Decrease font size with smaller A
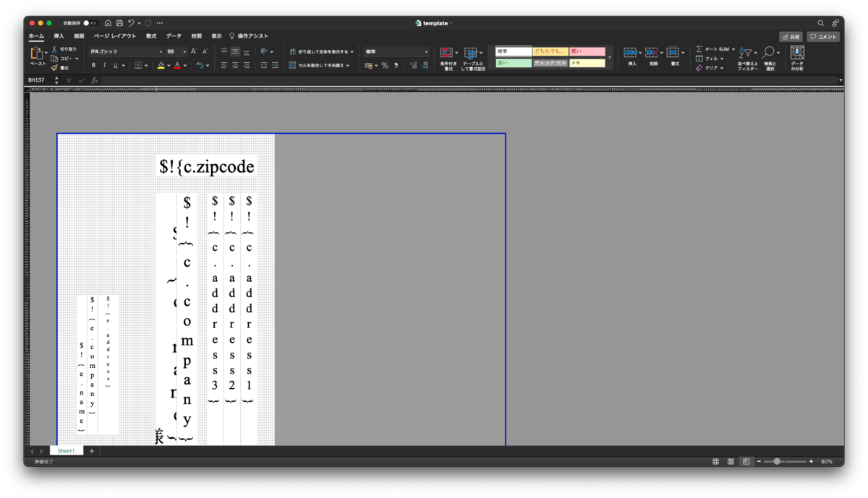This screenshot has width=868, height=498. click(205, 52)
